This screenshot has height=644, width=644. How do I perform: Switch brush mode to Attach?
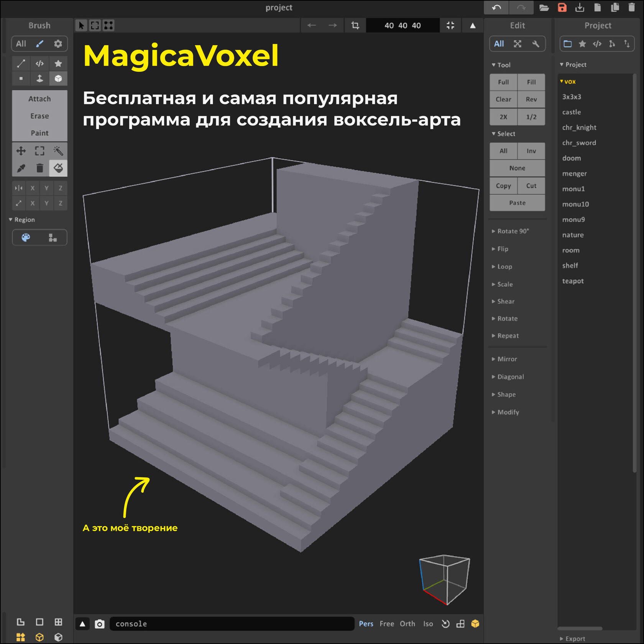pyautogui.click(x=39, y=99)
